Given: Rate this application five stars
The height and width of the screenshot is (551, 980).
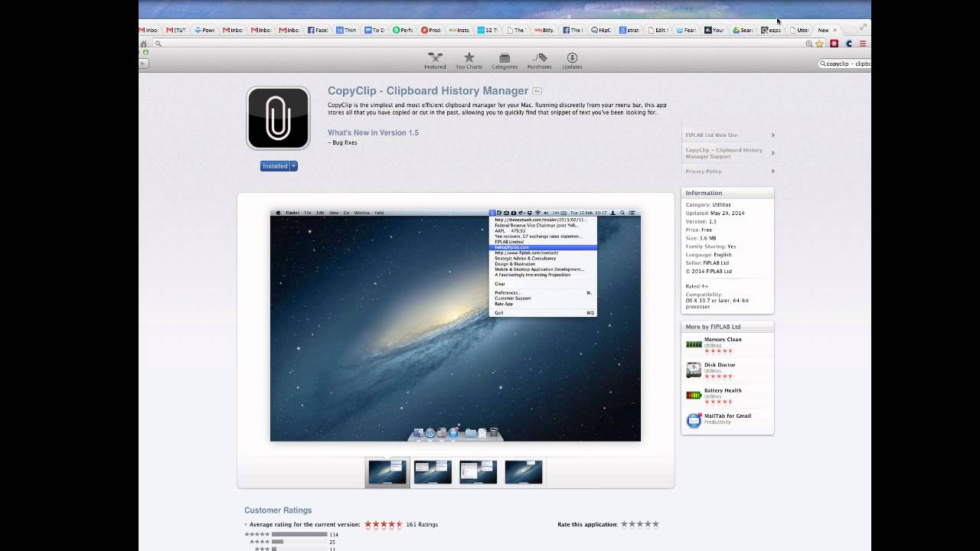Looking at the screenshot, I should tap(655, 524).
